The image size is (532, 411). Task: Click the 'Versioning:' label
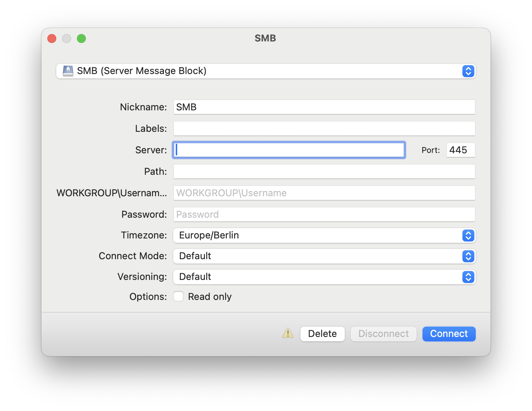click(x=142, y=277)
